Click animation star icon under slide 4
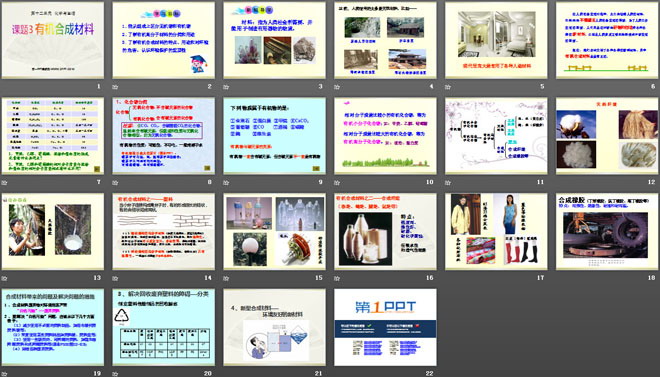The image size is (660, 377). coord(337,87)
